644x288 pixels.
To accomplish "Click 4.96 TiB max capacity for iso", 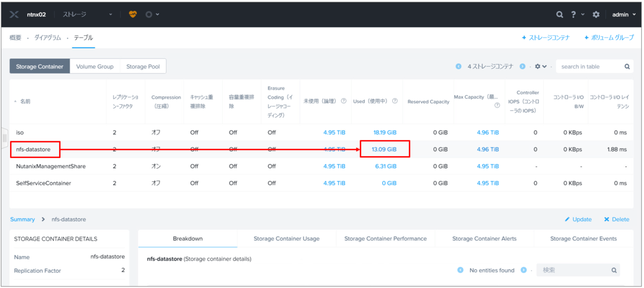I will click(x=488, y=132).
